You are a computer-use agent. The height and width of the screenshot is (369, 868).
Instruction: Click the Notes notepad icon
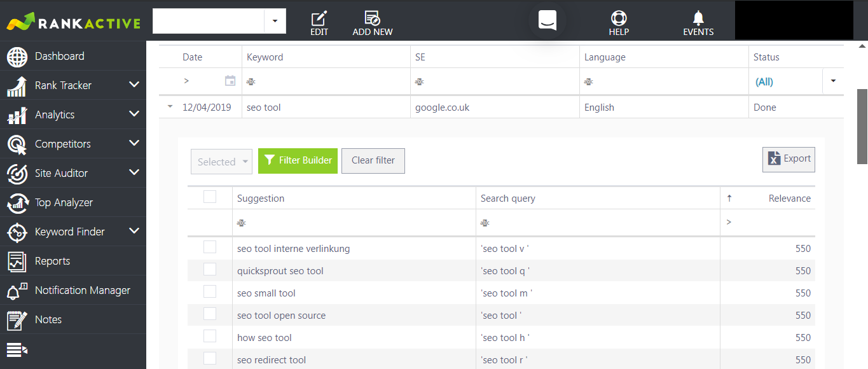tap(17, 320)
